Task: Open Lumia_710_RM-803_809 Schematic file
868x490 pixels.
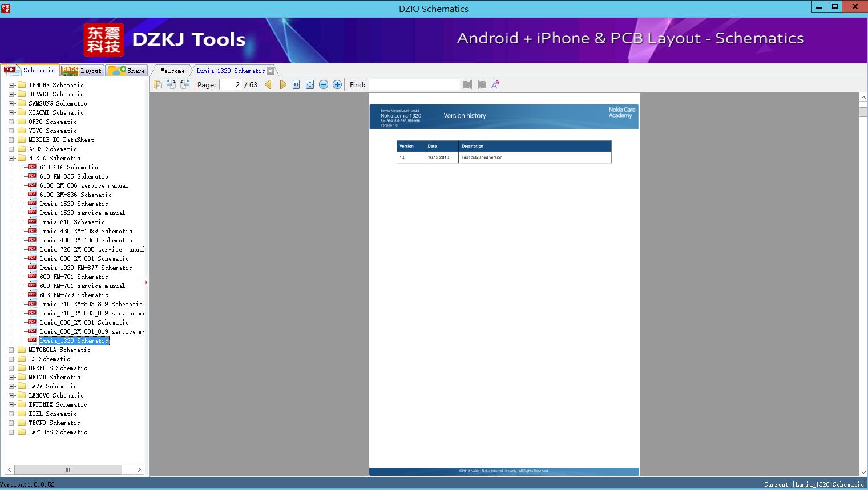Action: pyautogui.click(x=91, y=304)
